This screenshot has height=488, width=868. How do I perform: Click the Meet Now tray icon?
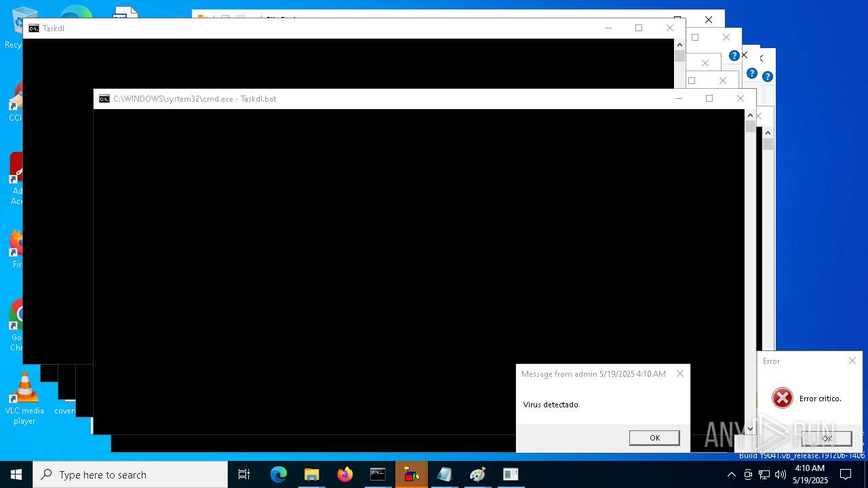pos(748,474)
